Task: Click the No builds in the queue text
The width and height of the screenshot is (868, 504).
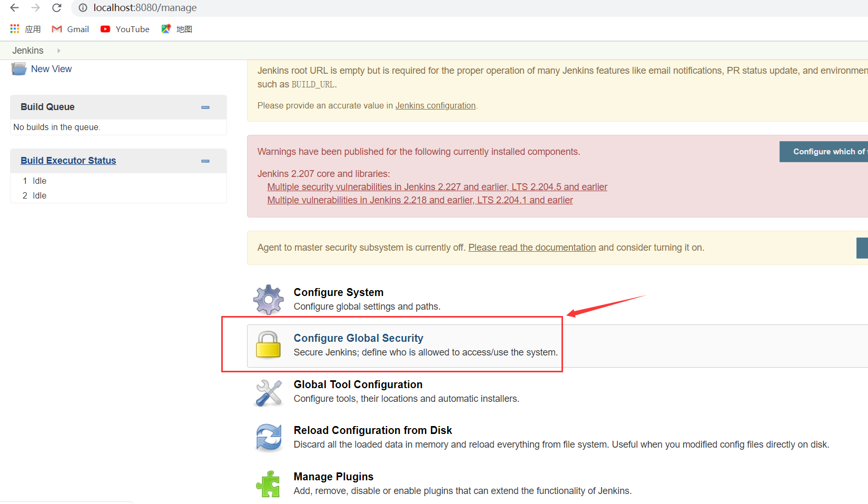Action: coord(57,127)
